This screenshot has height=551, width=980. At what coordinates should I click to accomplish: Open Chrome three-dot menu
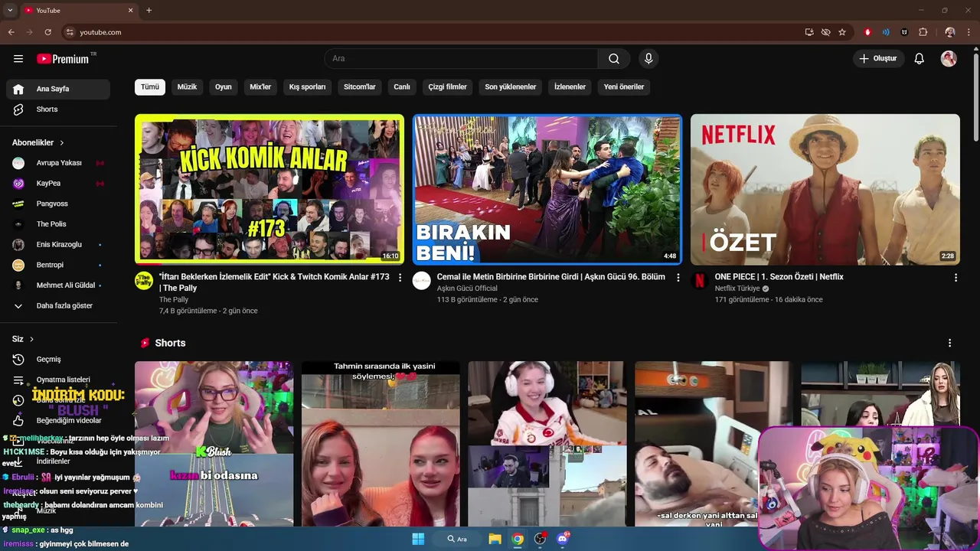(969, 32)
